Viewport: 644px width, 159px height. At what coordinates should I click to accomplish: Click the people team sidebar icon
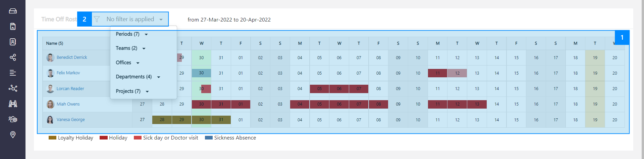[13, 104]
